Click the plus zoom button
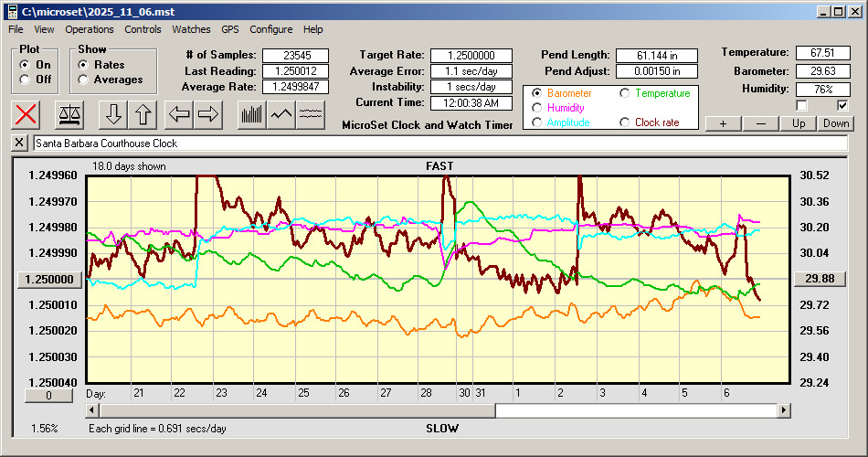 click(x=724, y=123)
